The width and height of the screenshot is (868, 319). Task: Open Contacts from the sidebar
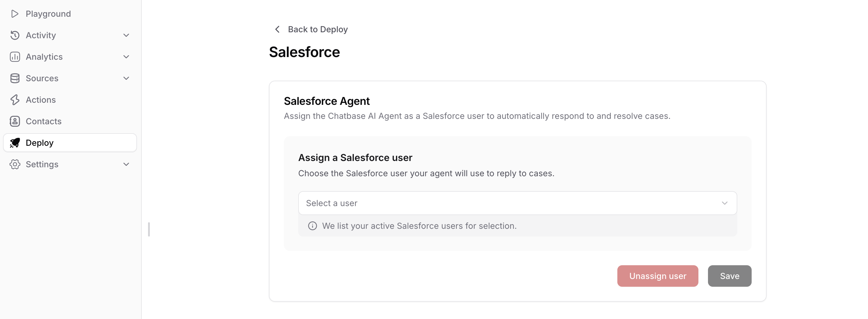(x=43, y=122)
